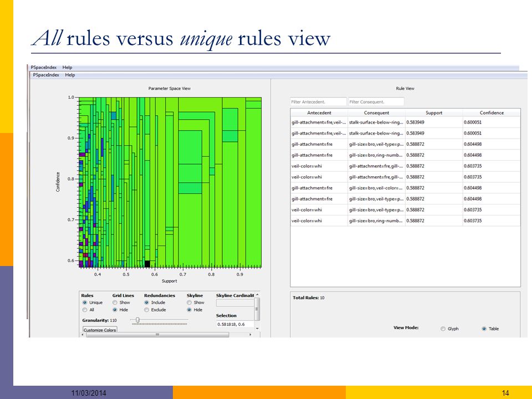The image size is (532, 399).
Task: Click the Parameter Space View title
Action: point(170,88)
